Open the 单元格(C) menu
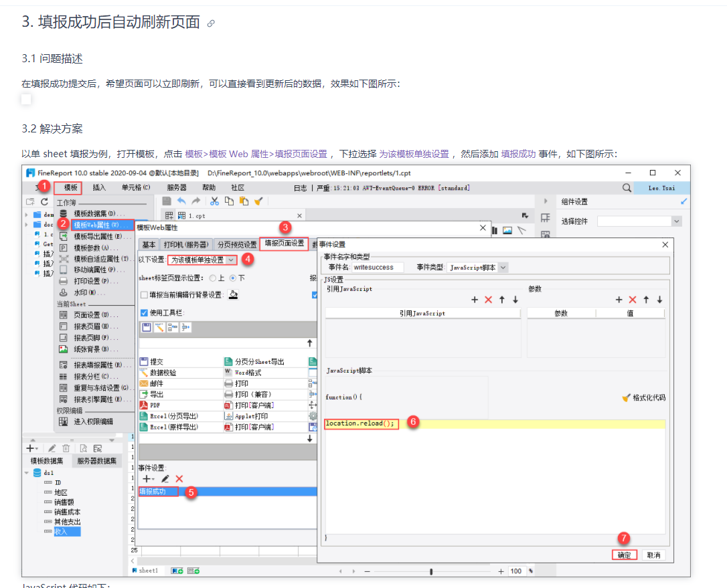The width and height of the screenshot is (727, 588). 136,188
